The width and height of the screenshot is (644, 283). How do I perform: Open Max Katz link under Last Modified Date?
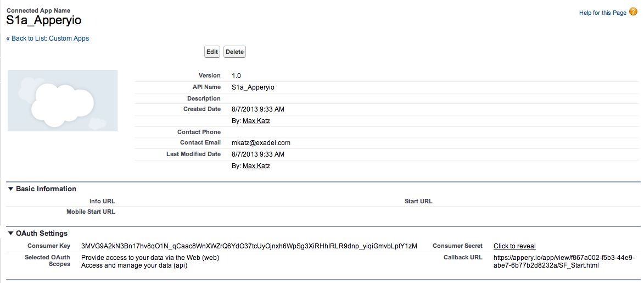[x=256, y=166]
